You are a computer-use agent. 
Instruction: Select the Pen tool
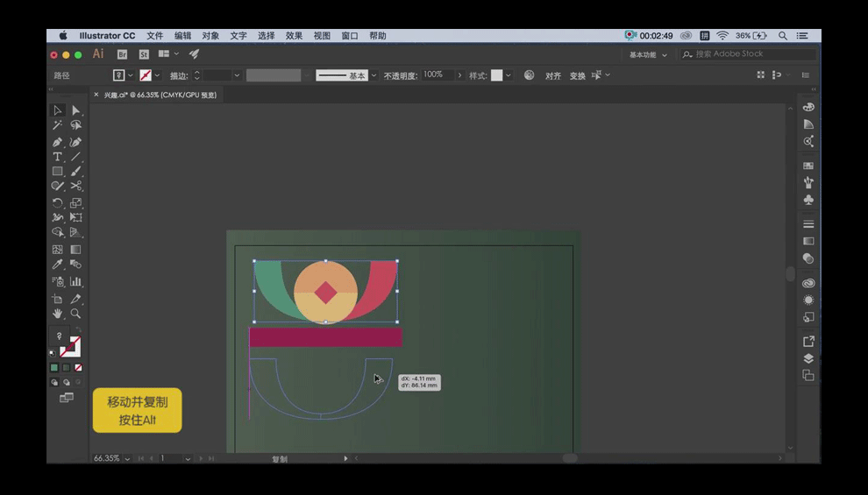click(57, 141)
